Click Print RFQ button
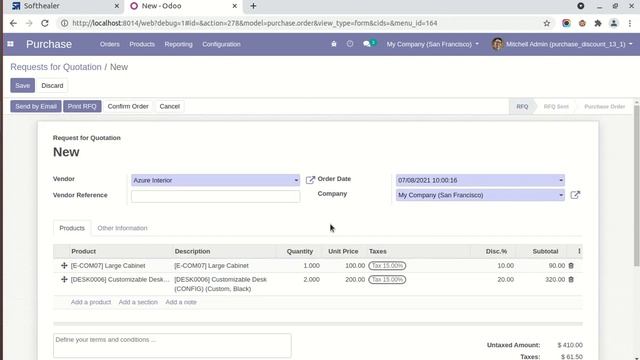Screen dimensions: 640x360 coord(82,107)
